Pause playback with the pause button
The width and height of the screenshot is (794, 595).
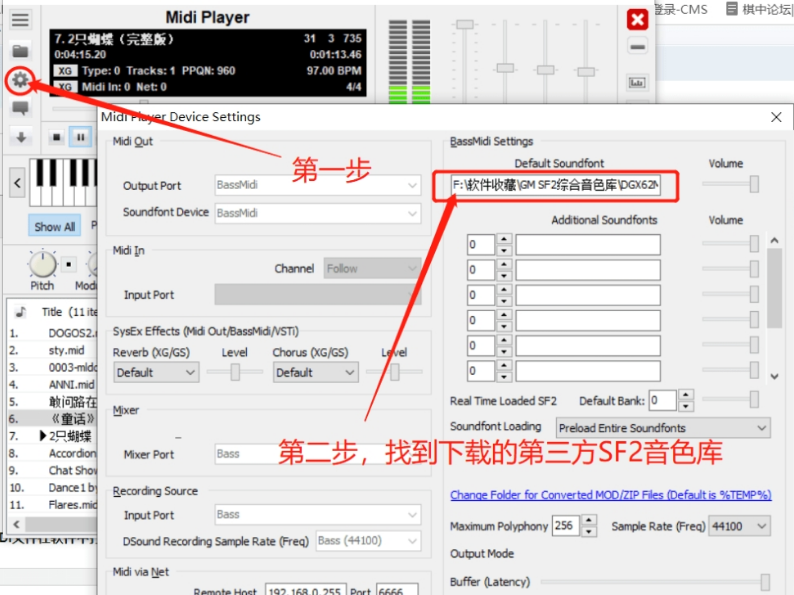point(79,138)
